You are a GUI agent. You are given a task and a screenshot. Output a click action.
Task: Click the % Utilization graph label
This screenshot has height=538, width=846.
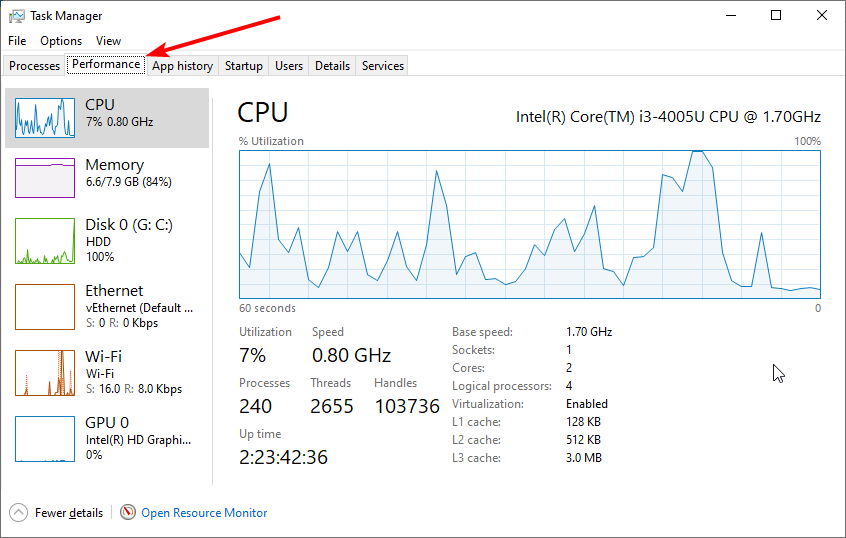click(x=271, y=141)
